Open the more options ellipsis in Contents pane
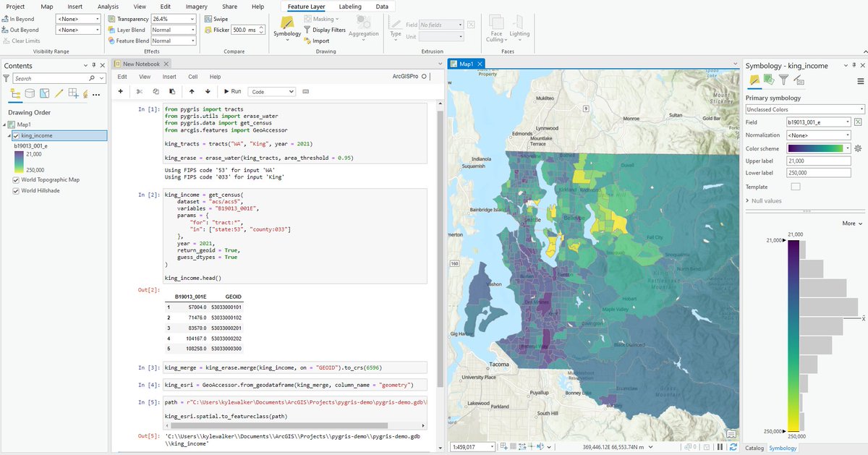This screenshot has height=455, width=868. [96, 94]
